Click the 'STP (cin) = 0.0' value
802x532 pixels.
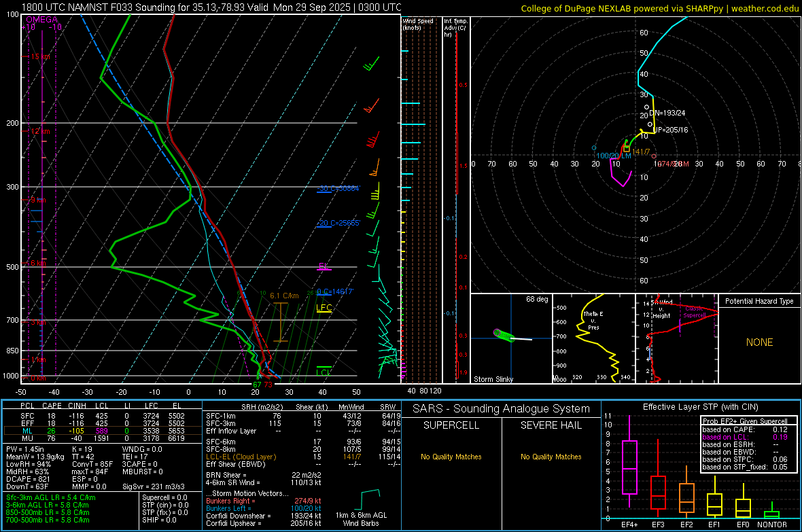click(x=165, y=505)
